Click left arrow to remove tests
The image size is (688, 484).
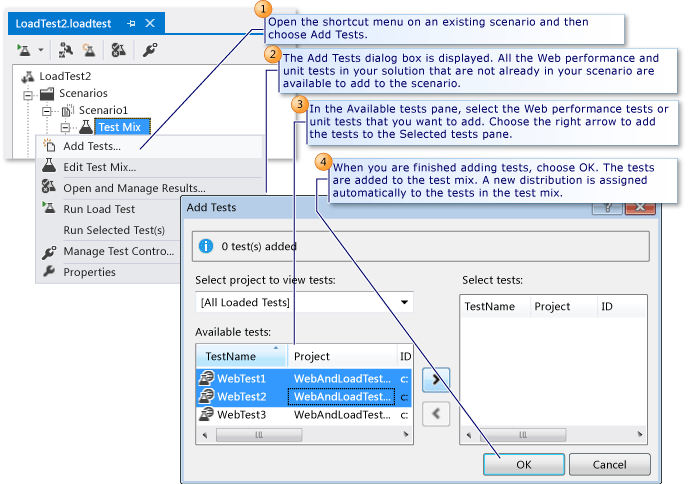[x=436, y=414]
